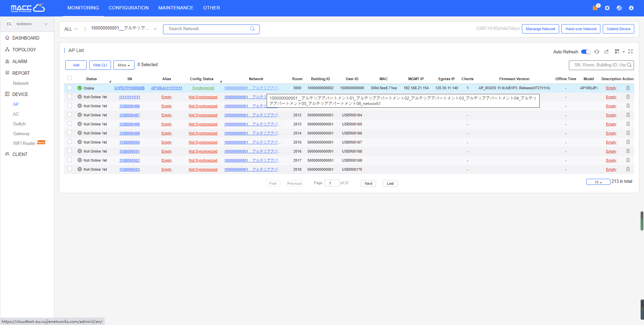The height and width of the screenshot is (325, 644).
Task: Click the AP search magnifier icon
Action: pyautogui.click(x=629, y=65)
